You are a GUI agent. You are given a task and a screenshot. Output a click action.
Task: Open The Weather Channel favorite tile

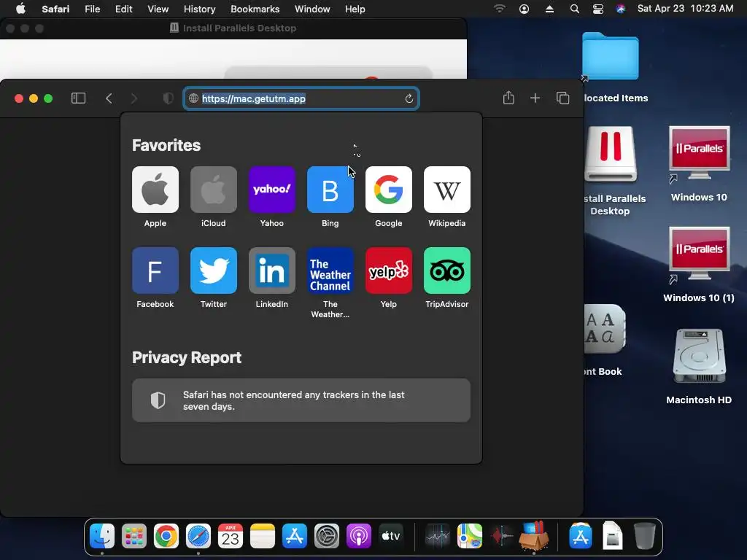(330, 271)
